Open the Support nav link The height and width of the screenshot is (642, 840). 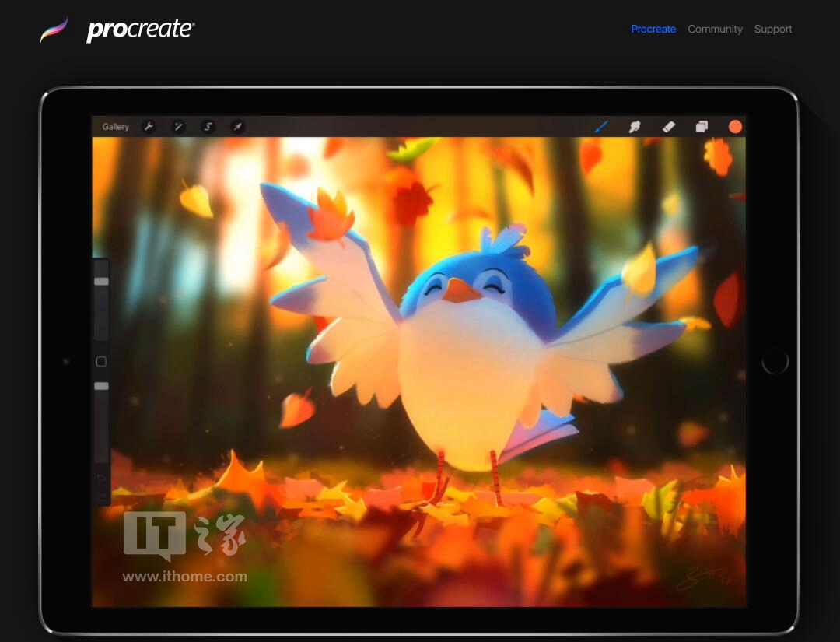tap(772, 29)
